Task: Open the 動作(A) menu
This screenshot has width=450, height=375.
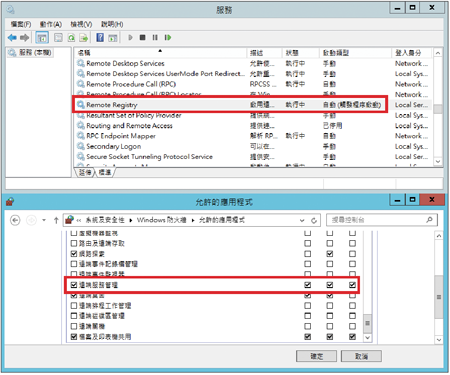Action: (51, 24)
